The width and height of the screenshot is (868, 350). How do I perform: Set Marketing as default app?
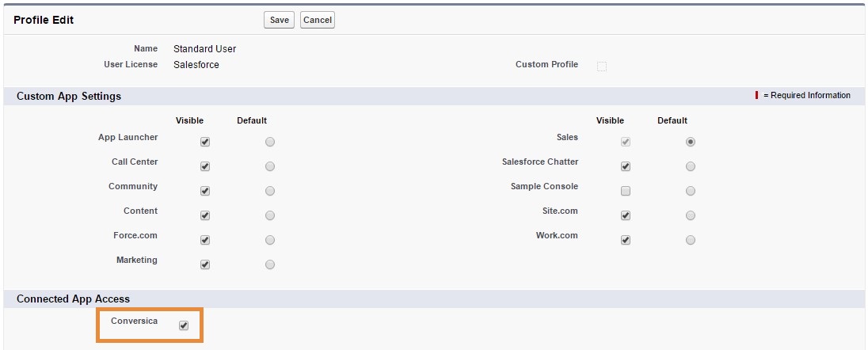269,264
